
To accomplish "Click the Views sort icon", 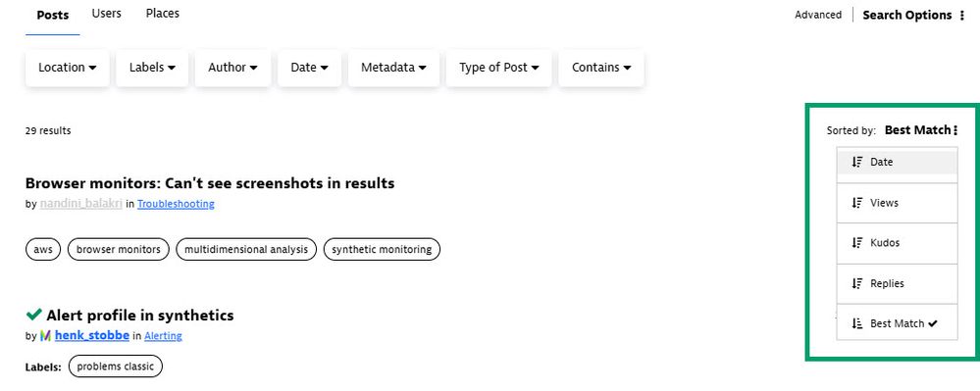I will [x=856, y=203].
